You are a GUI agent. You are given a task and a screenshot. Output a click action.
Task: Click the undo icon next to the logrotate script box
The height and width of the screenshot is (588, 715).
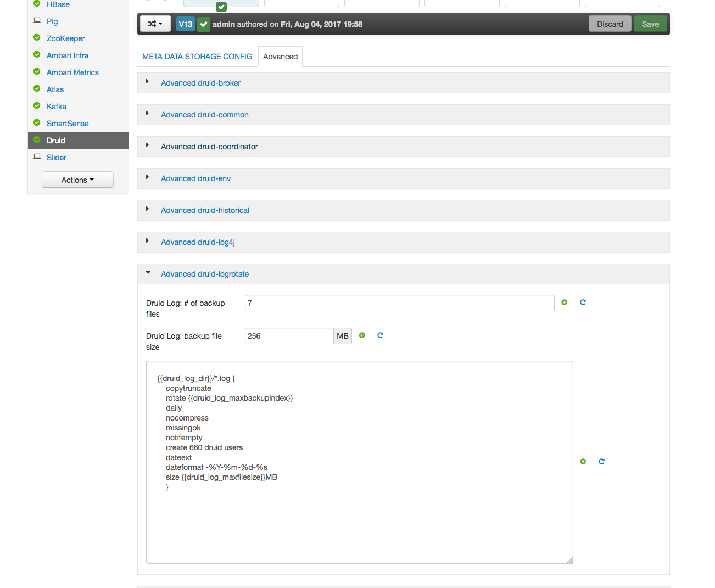click(x=601, y=461)
